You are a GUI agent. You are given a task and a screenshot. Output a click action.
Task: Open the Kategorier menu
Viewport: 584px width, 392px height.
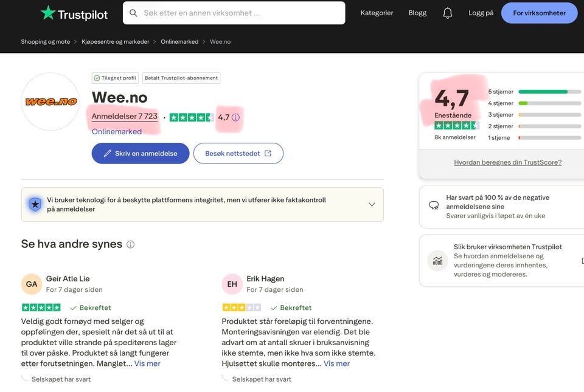377,13
